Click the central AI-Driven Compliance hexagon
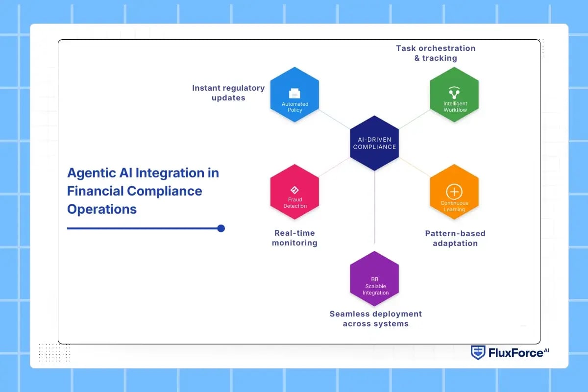The width and height of the screenshot is (588, 392). coord(374,144)
